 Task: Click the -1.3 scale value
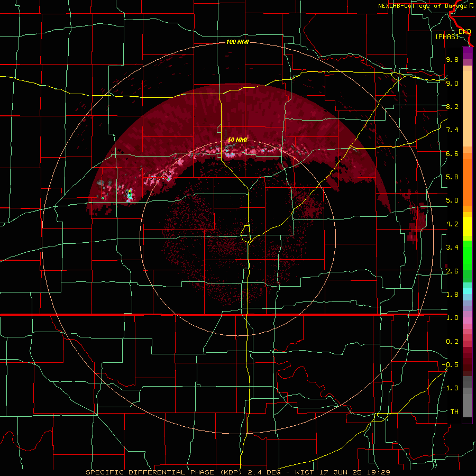click(x=450, y=388)
